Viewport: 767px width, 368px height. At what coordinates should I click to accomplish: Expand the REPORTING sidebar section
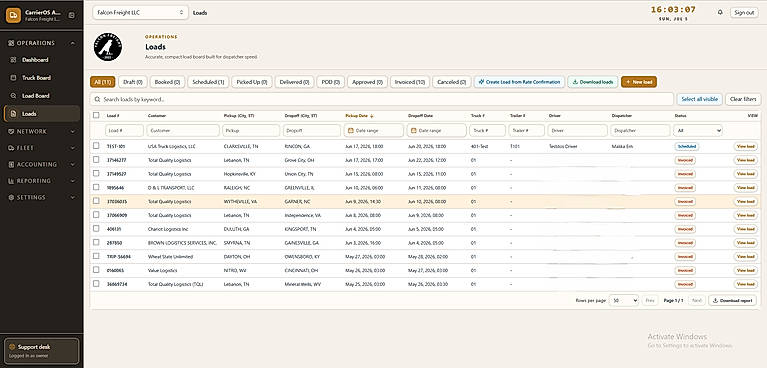click(42, 181)
